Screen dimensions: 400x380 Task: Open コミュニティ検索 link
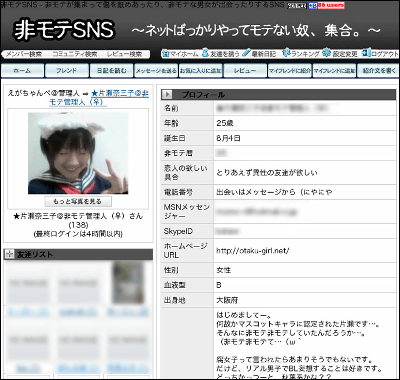pyautogui.click(x=75, y=54)
